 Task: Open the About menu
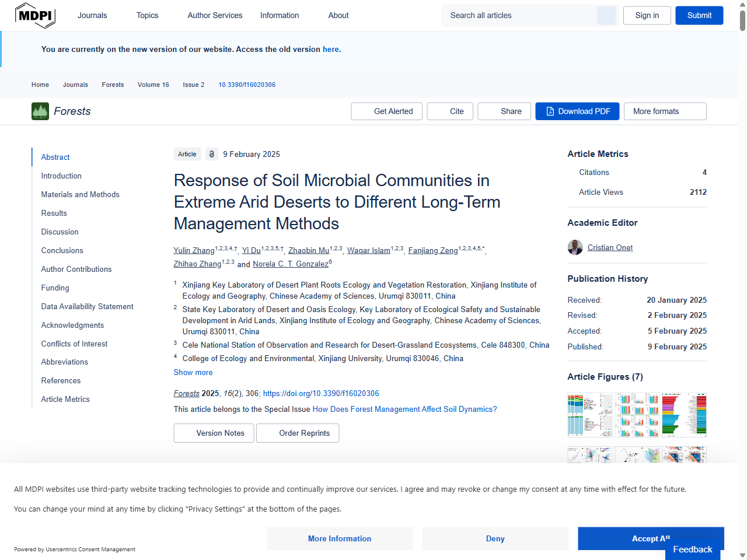pos(338,16)
